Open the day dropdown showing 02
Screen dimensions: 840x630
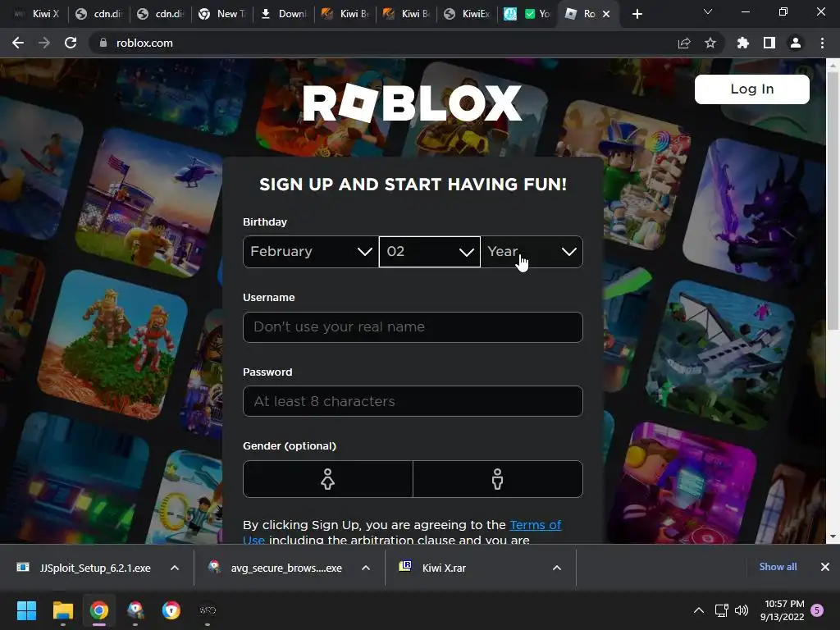point(430,251)
